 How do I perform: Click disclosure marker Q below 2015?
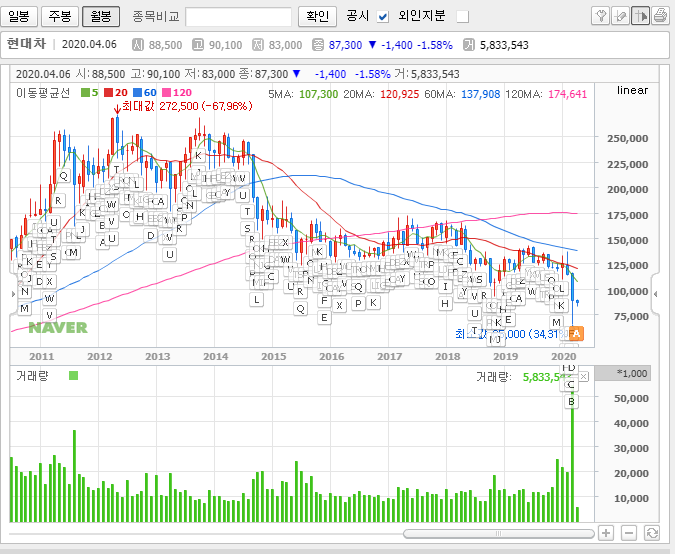pos(301,309)
